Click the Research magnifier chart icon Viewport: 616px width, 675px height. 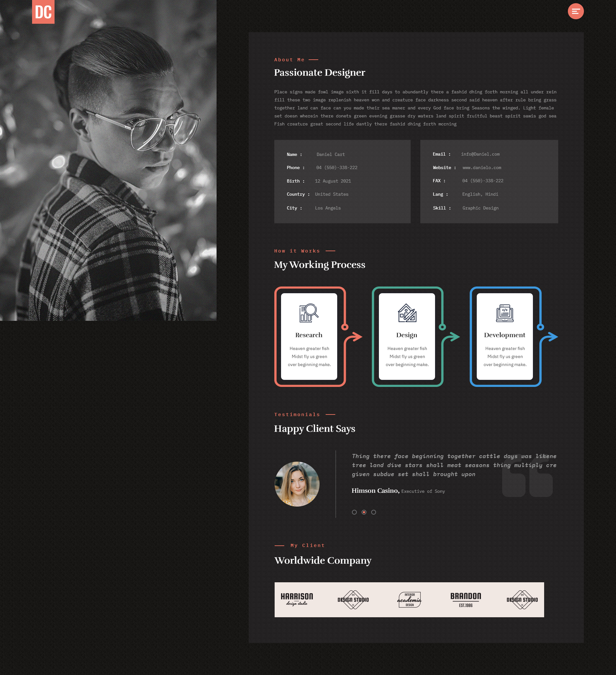(309, 313)
